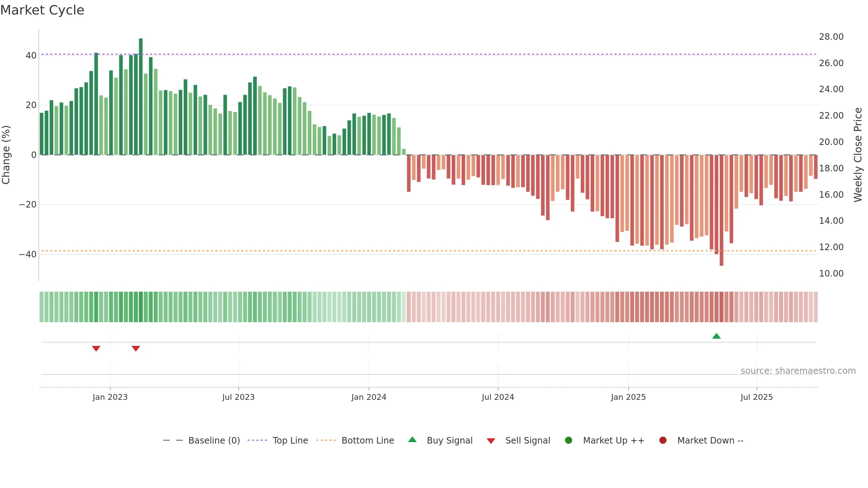Click the Jul 2023 x-axis label
Viewport: 868px width, 488px height.
[x=238, y=397]
